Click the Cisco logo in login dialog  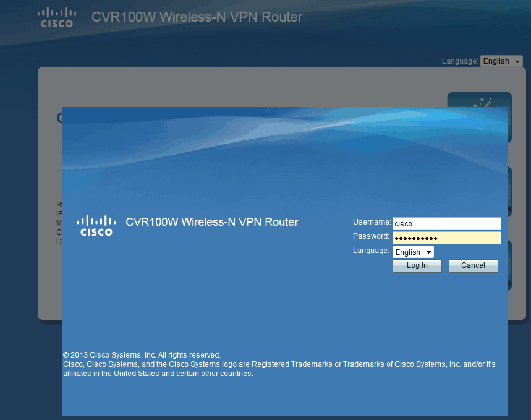coord(96,225)
